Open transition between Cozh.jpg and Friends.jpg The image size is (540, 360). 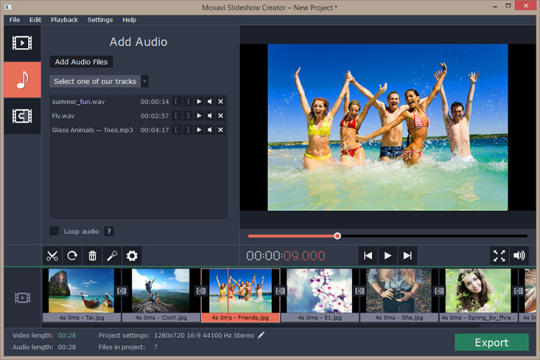tap(201, 291)
